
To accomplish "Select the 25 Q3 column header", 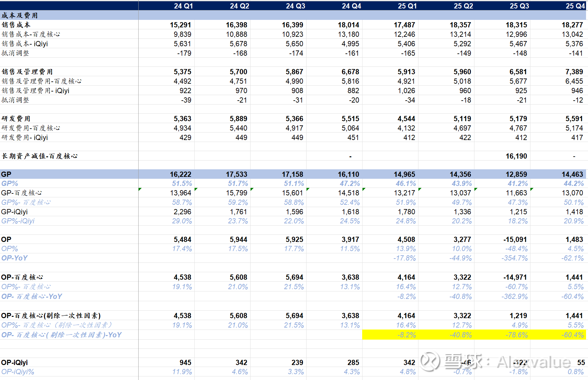I will tap(519, 6).
